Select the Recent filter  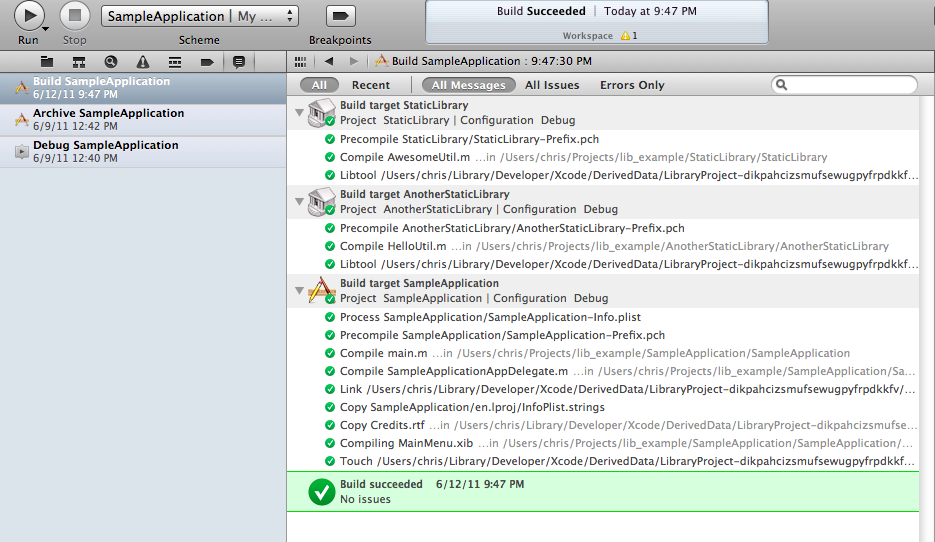click(x=370, y=85)
